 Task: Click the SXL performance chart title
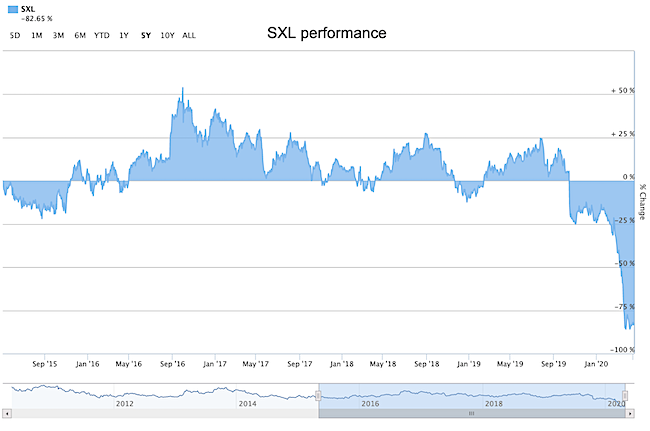pyautogui.click(x=327, y=33)
